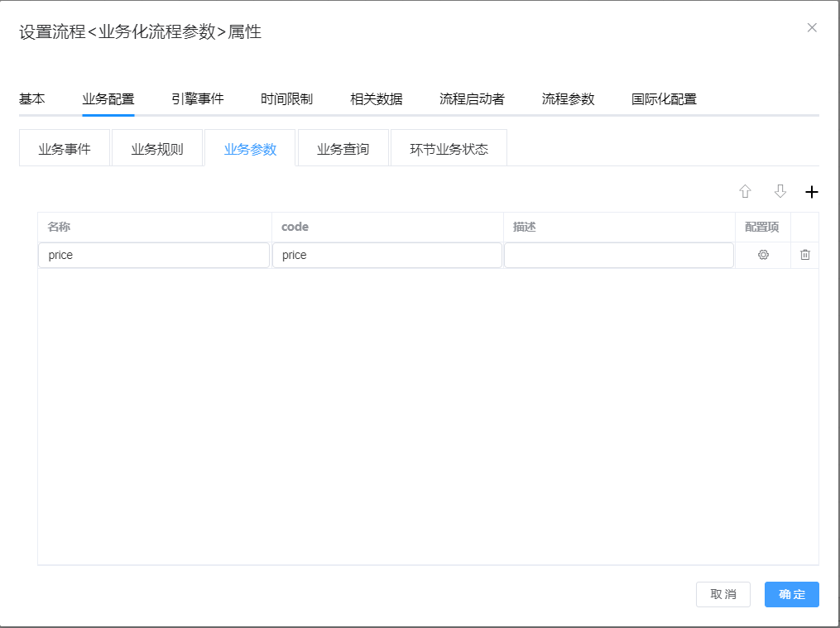Screen dimensions: 840x628
Task: Close the 设置流程 properties dialog
Action: [812, 27]
